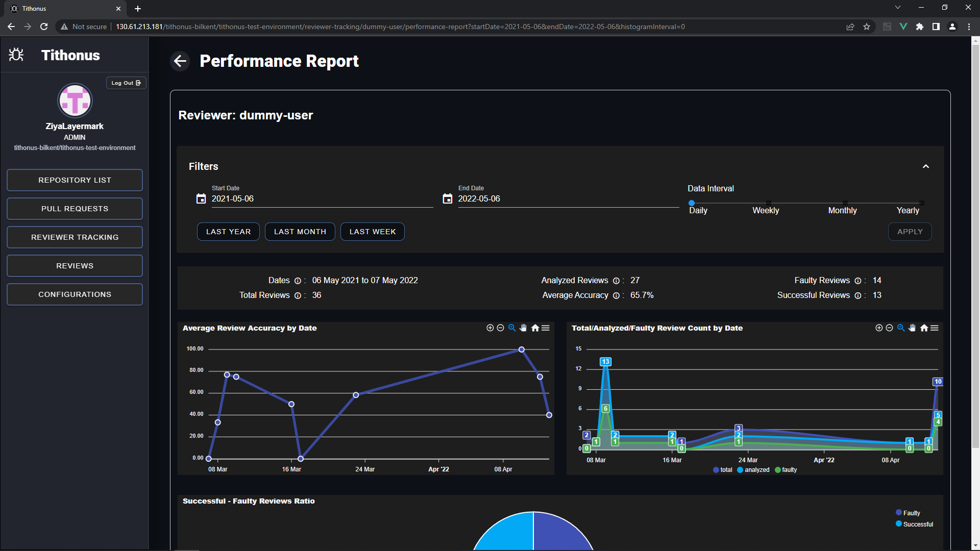Open hamburger menu on accuracy chart
Image resolution: width=980 pixels, height=551 pixels.
pyautogui.click(x=546, y=328)
